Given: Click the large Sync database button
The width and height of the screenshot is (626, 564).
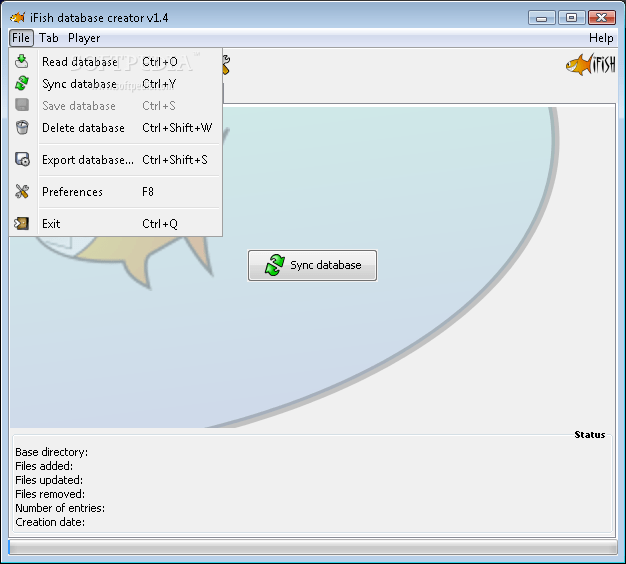Looking at the screenshot, I should coord(312,265).
